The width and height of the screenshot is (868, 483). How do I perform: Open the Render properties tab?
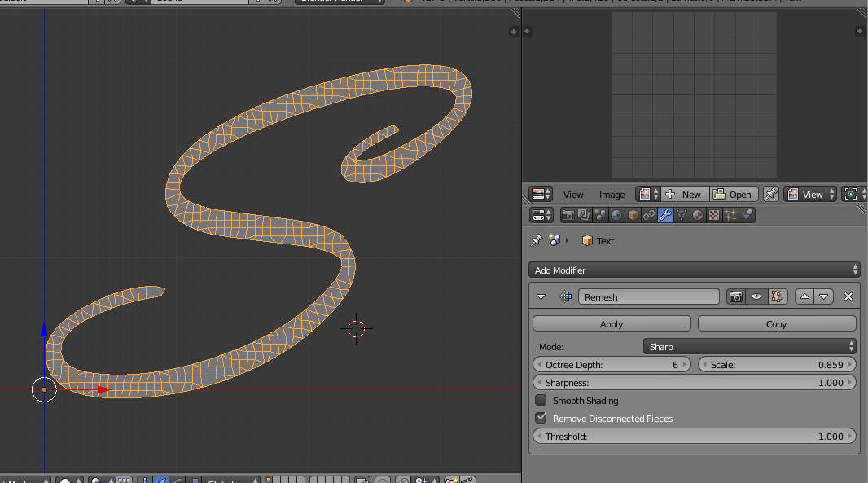pyautogui.click(x=568, y=215)
